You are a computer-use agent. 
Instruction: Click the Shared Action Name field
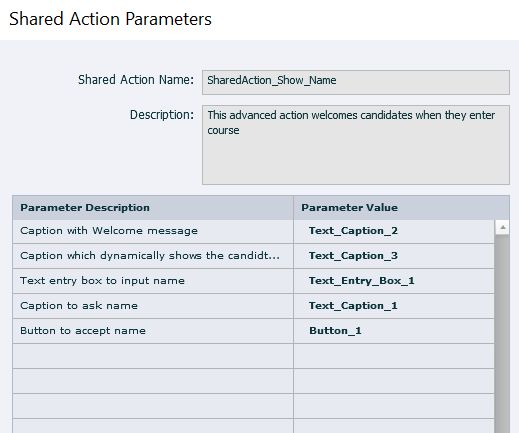click(x=356, y=82)
